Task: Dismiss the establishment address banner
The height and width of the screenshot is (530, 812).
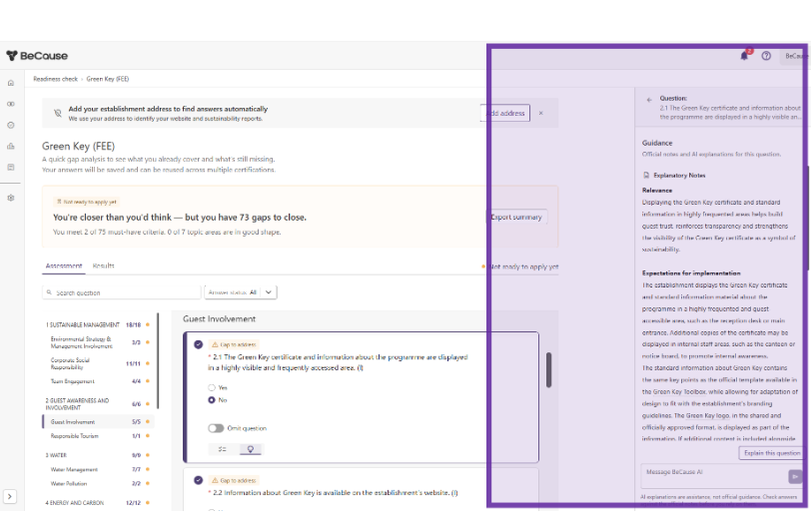Action: pyautogui.click(x=541, y=113)
